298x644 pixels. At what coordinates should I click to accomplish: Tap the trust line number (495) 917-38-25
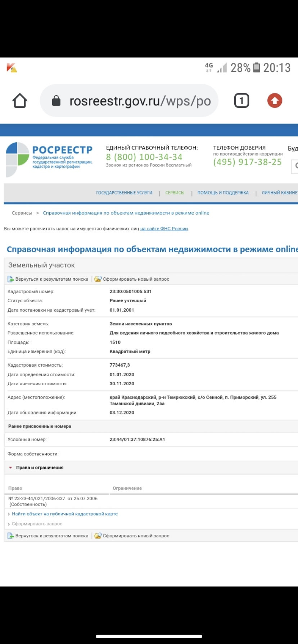pyautogui.click(x=247, y=162)
